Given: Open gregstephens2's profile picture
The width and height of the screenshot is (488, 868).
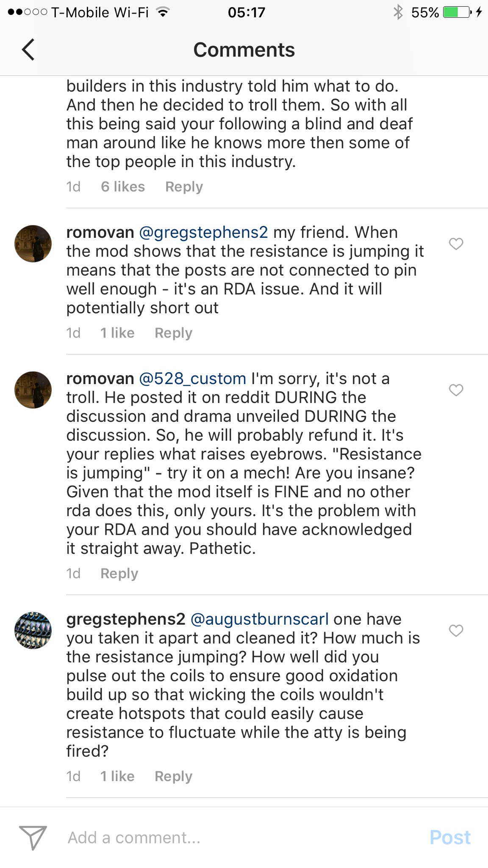Looking at the screenshot, I should point(33,631).
